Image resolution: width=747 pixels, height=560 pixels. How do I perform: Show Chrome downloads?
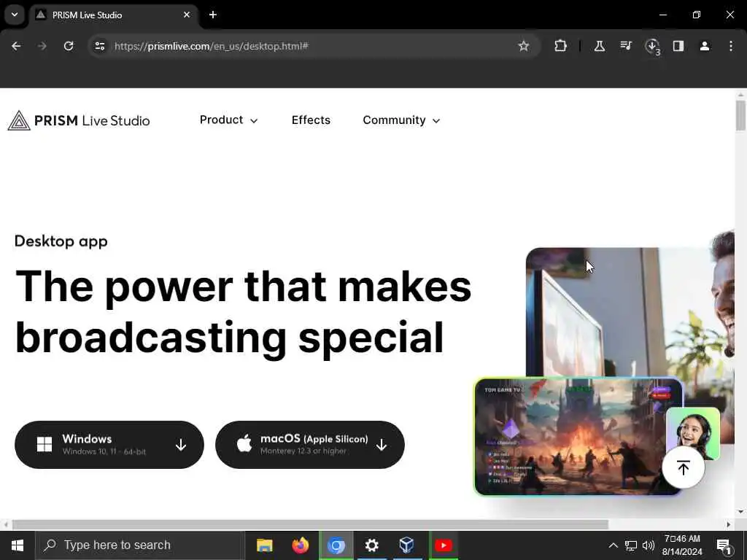[x=652, y=47]
